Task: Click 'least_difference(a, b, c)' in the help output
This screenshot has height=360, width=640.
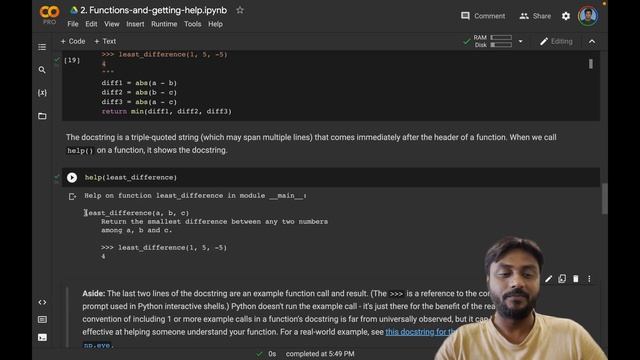Action: 137,213
